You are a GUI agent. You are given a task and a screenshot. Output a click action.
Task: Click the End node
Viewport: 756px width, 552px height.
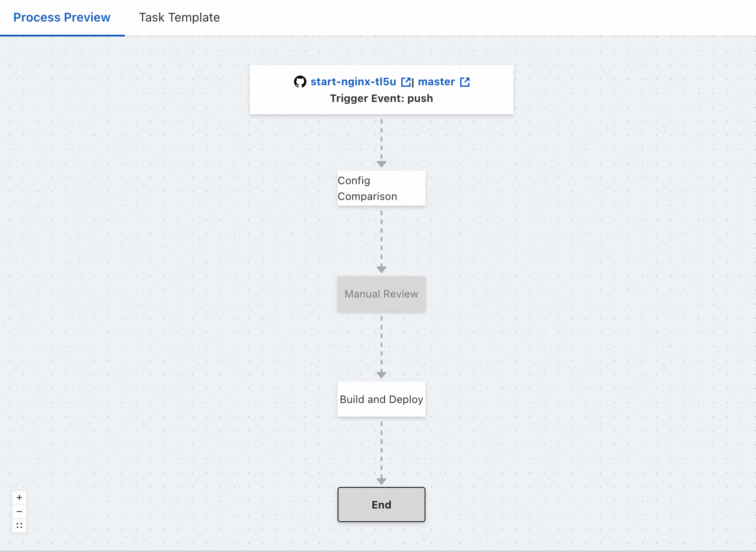click(x=381, y=505)
